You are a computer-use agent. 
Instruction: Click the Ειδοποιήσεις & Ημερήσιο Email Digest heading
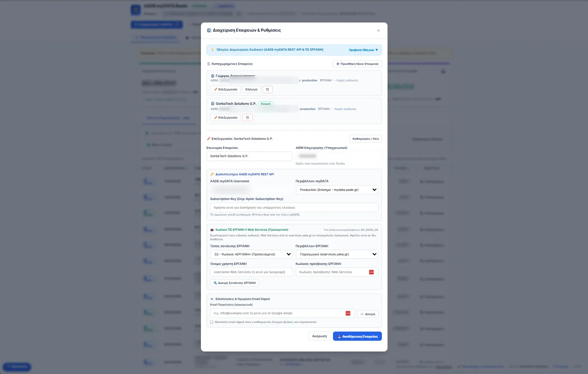240,299
